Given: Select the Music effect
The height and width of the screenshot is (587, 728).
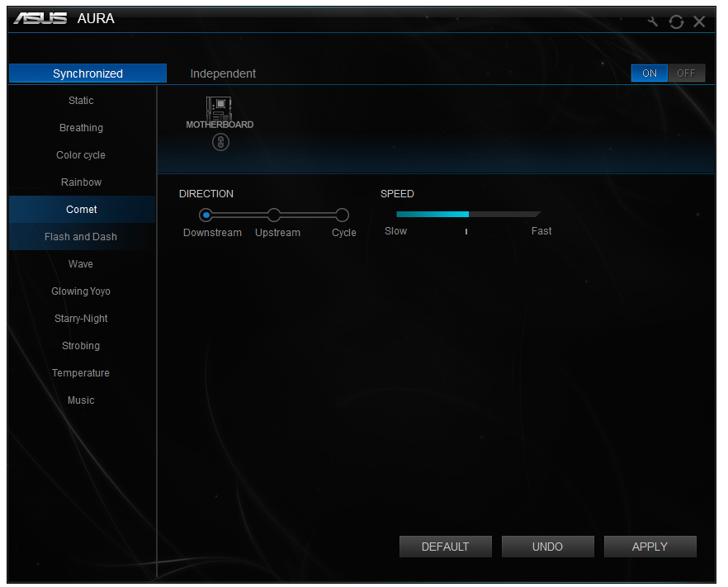Looking at the screenshot, I should coord(81,400).
